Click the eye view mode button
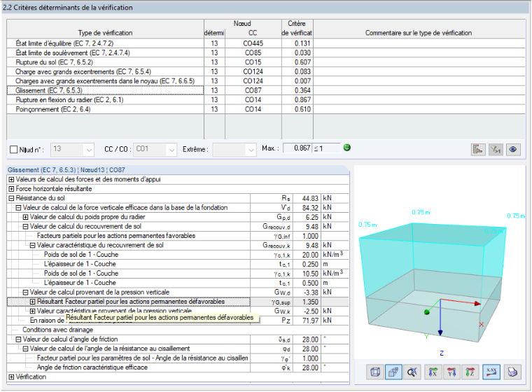This screenshot has height=392, width=532. coord(513,149)
